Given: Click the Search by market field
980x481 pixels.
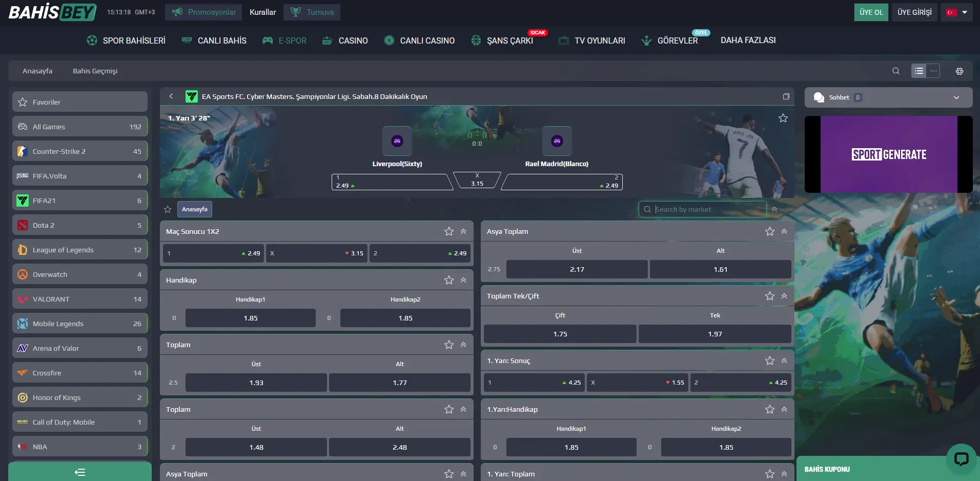Looking at the screenshot, I should coord(703,209).
